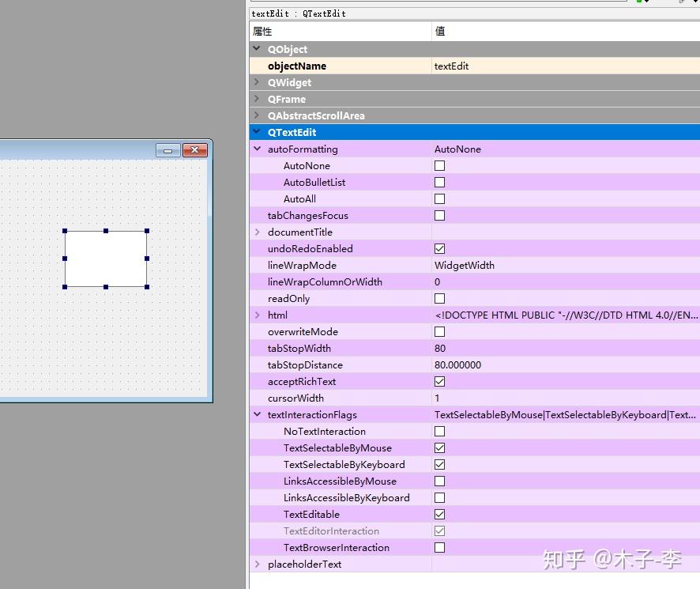This screenshot has height=589, width=700.
Task: Select the overwriteMode property label
Action: [x=303, y=331]
